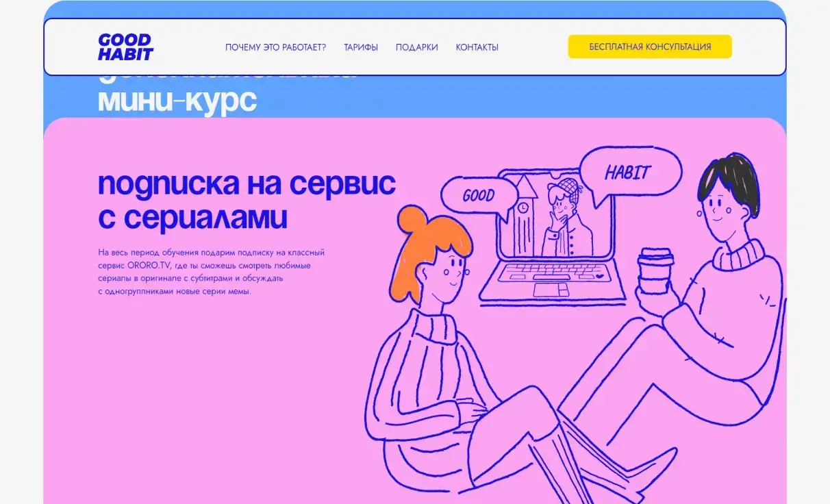Click the white navigation bar area
This screenshot has height=504, width=830.
[534, 47]
